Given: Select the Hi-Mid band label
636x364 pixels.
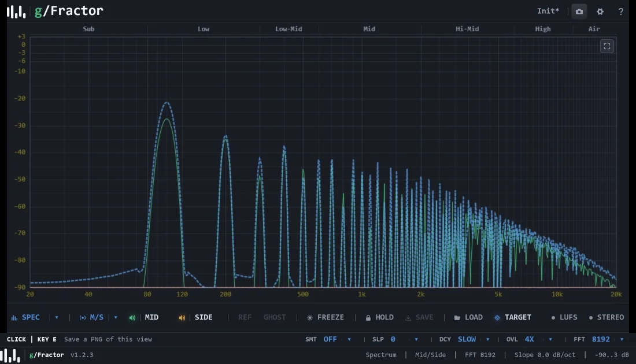Looking at the screenshot, I should pyautogui.click(x=467, y=29).
